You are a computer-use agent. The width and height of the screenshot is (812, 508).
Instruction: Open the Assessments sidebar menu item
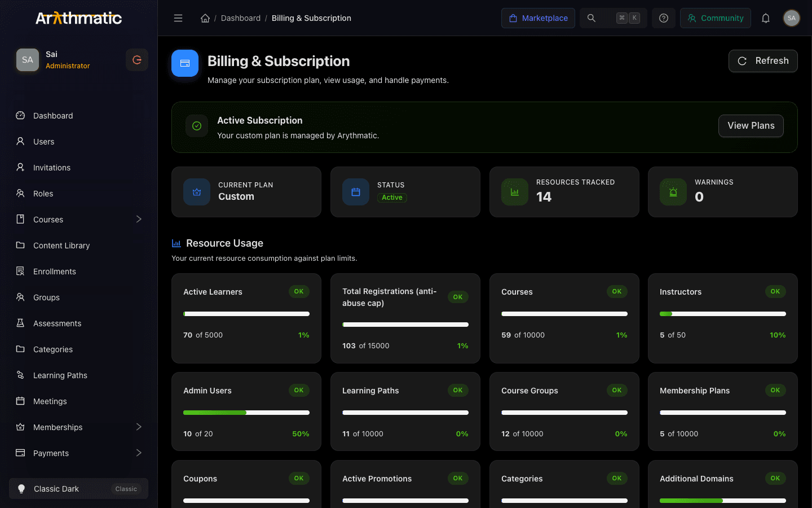point(78,323)
